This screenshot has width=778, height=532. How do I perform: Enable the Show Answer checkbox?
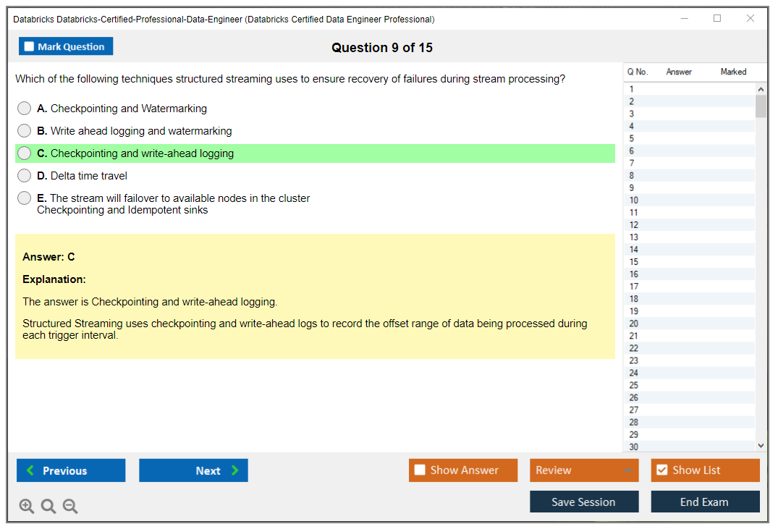[x=420, y=470]
